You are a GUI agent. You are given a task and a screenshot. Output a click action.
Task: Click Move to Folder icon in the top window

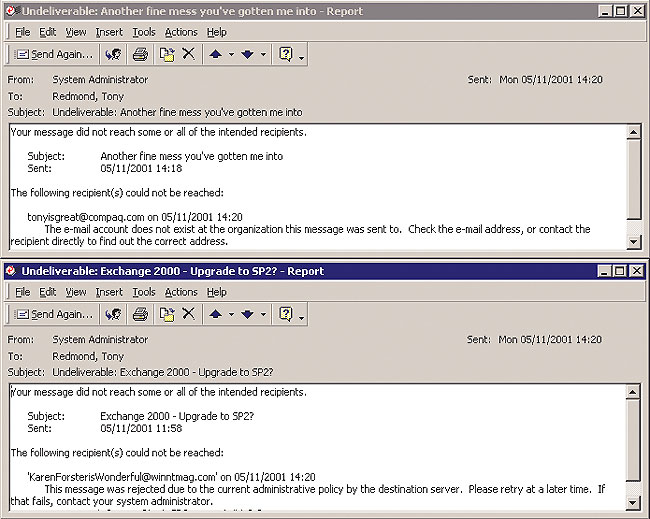click(x=167, y=54)
